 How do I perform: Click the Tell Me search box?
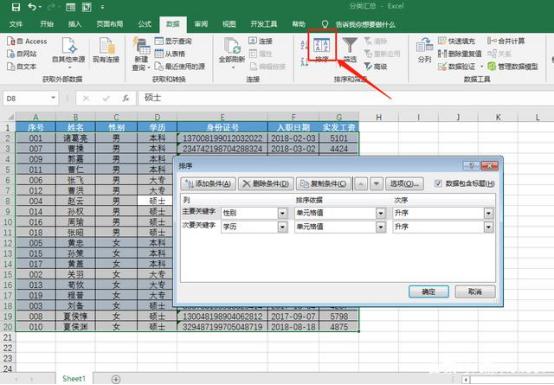pyautogui.click(x=365, y=24)
